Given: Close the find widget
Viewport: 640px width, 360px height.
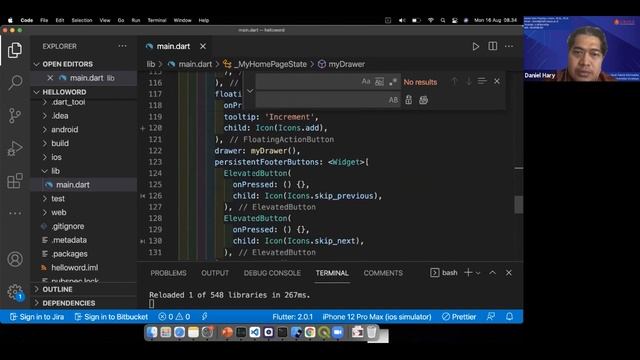Looking at the screenshot, I should pyautogui.click(x=497, y=81).
